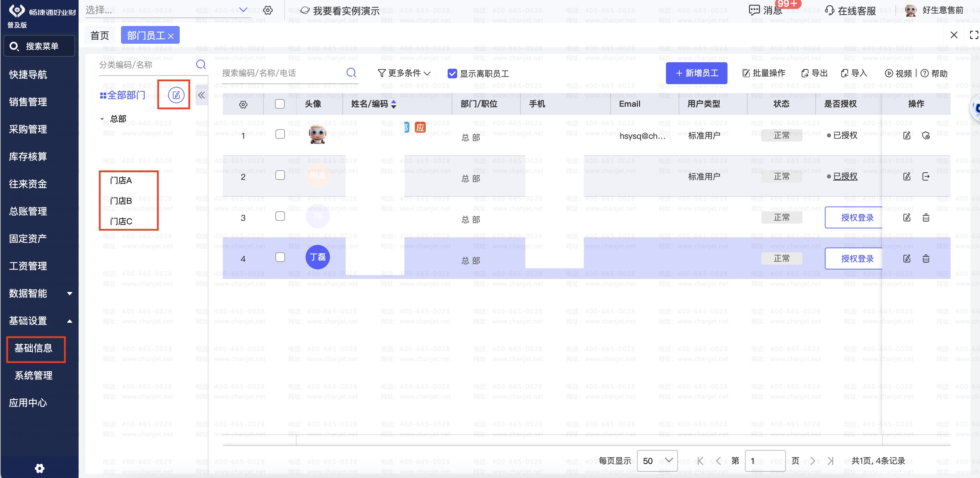
Task: Select 门店A in department tree
Action: 121,181
